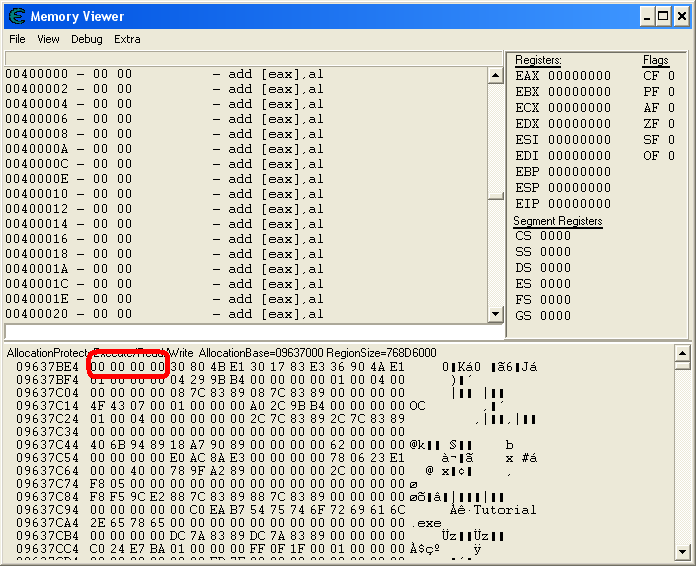Screen dimensions: 696x566
Task: Click the EAX register value
Action: point(579,76)
